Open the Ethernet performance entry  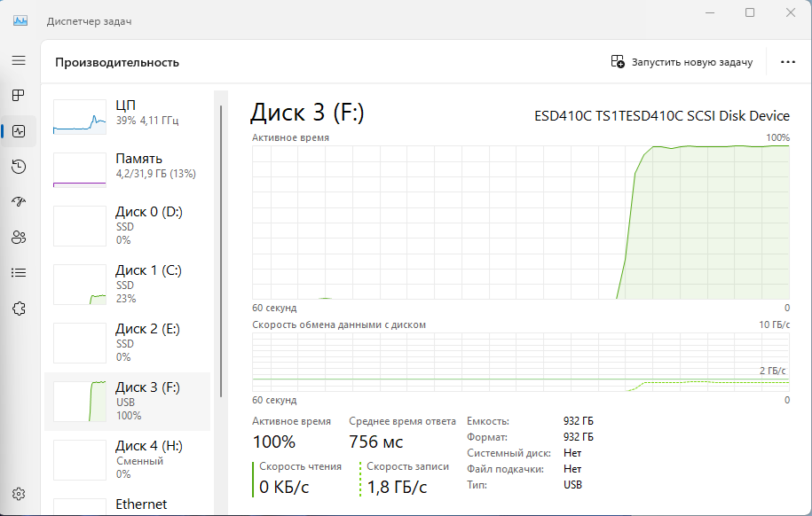click(x=127, y=504)
